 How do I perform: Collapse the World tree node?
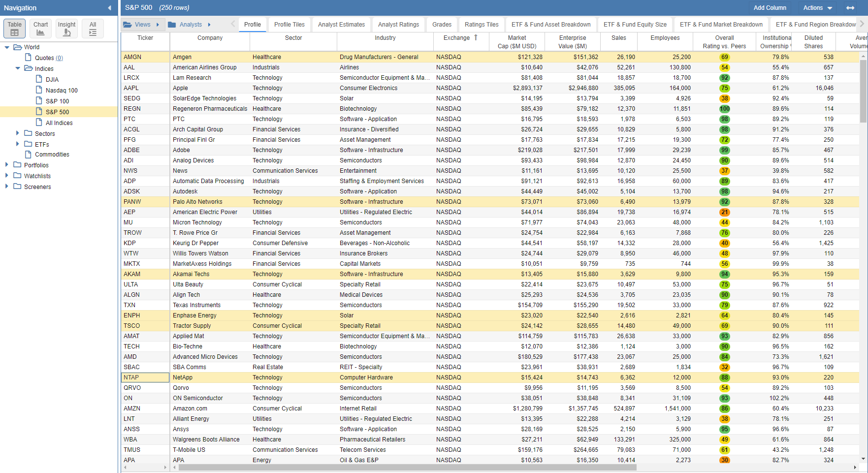(7, 47)
